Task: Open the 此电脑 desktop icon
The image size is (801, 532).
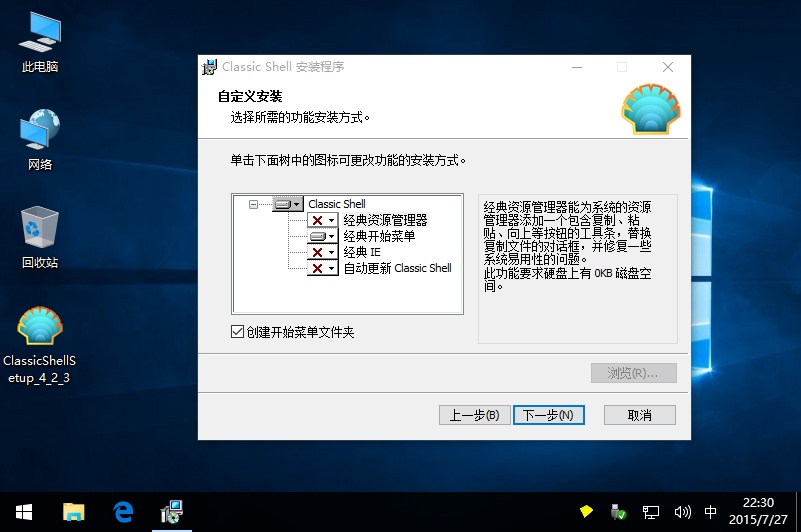Action: point(40,43)
